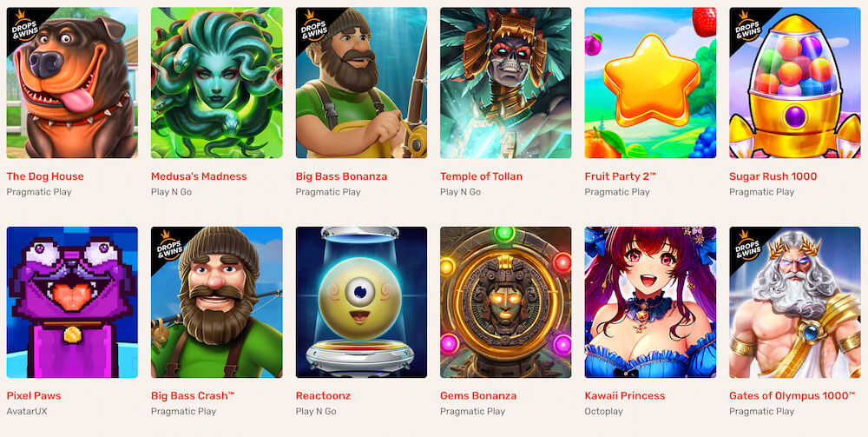Open the Big Bass Crash game thumbnail

click(x=216, y=301)
